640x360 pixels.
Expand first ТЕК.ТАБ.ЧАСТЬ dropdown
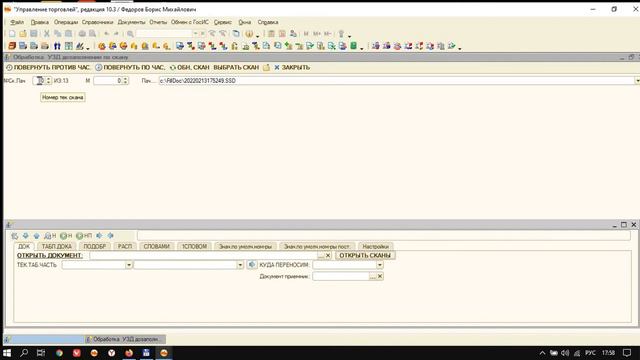coord(129,265)
